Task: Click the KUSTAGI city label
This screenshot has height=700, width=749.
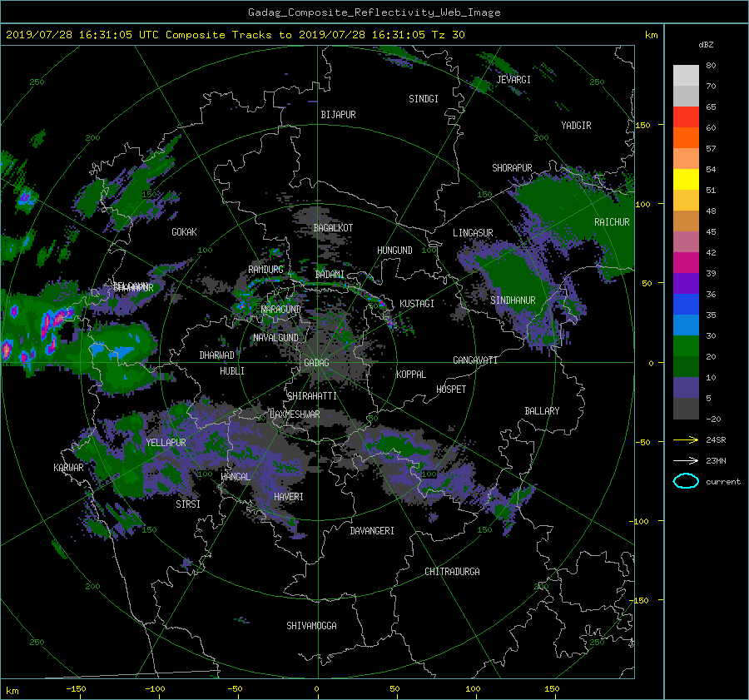Action: (x=417, y=304)
